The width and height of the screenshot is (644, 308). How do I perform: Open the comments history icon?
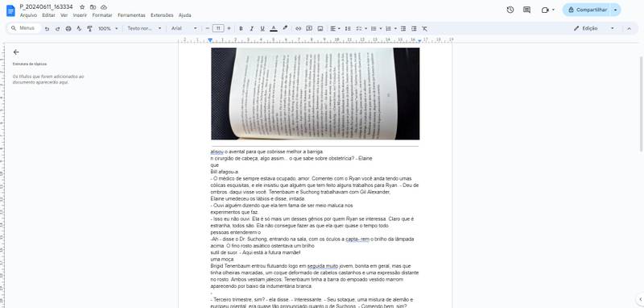tap(527, 10)
